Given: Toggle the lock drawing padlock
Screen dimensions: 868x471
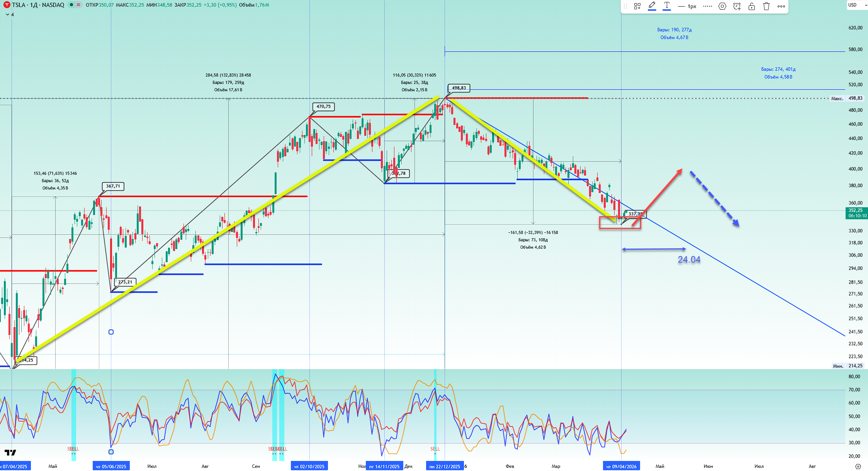Looking at the screenshot, I should (x=752, y=6).
